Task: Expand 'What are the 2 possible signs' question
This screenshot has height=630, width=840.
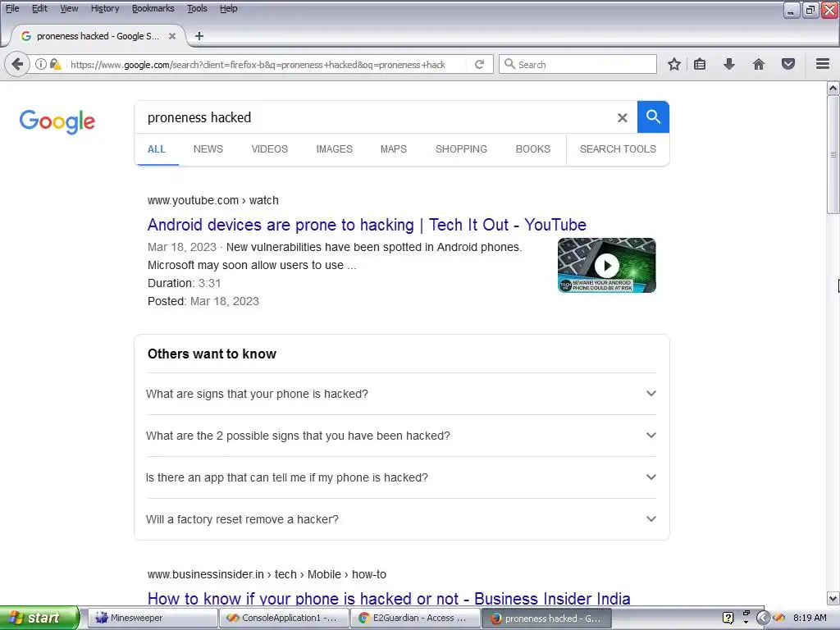Action: pyautogui.click(x=401, y=436)
